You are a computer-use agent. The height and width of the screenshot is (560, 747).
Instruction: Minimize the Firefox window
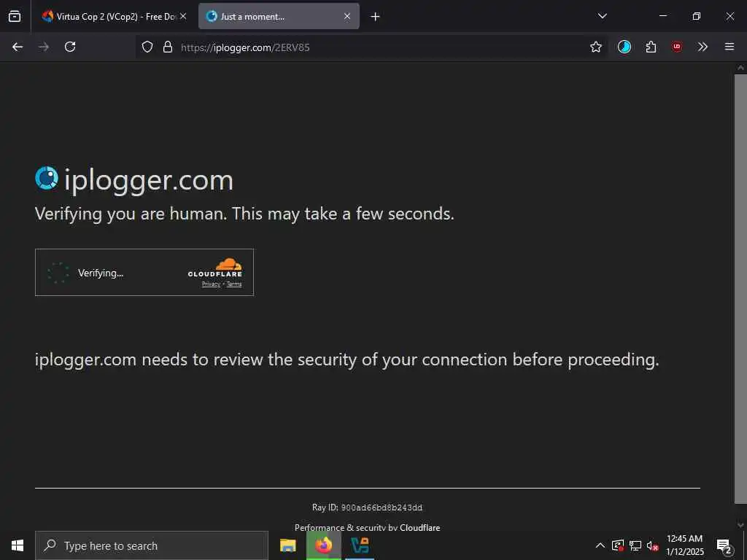(x=662, y=16)
